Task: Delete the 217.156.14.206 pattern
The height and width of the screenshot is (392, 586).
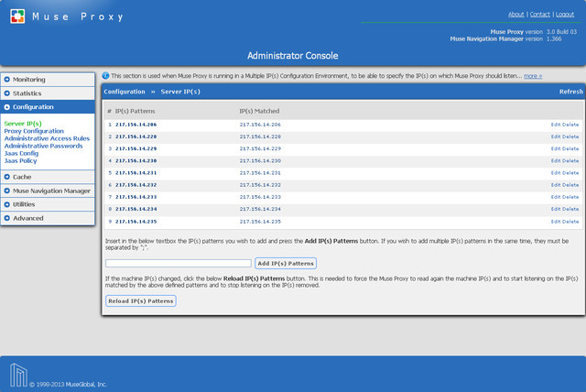Action: tap(570, 125)
